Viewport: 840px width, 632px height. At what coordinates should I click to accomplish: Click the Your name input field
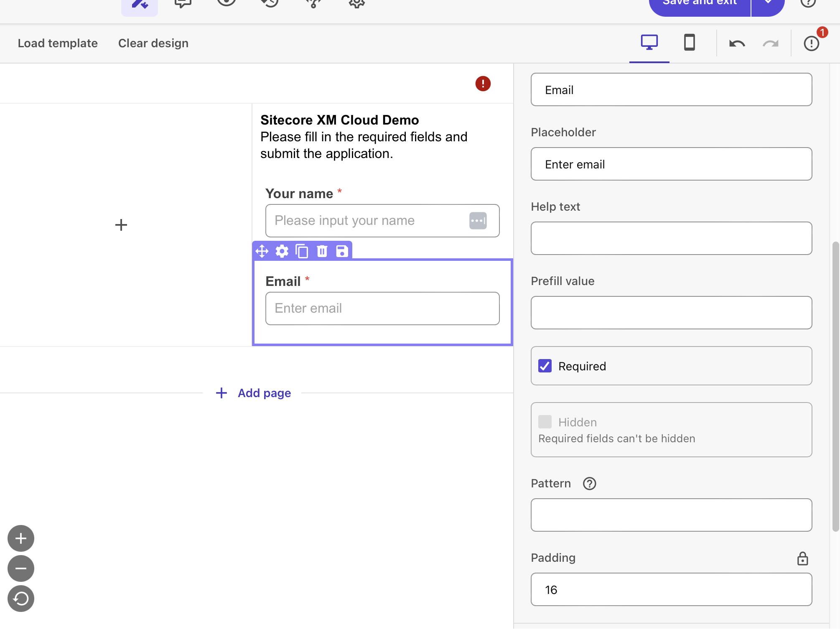[x=382, y=221]
